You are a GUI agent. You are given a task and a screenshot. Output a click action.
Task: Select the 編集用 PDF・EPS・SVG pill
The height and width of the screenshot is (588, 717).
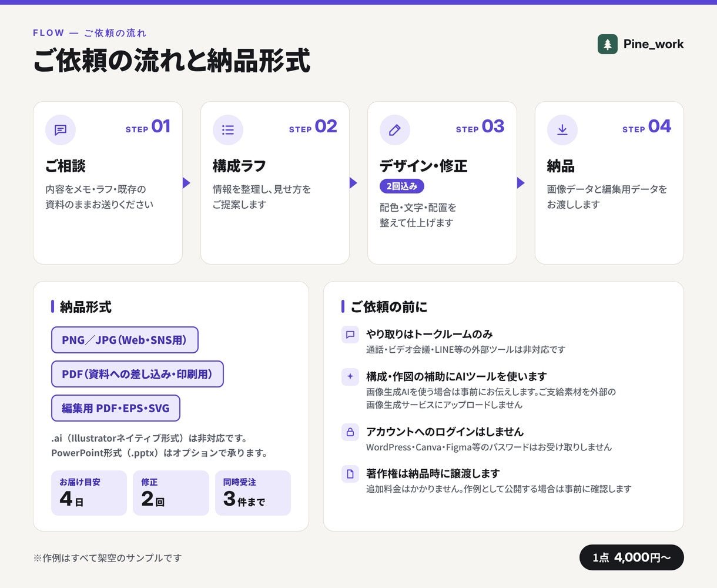pos(116,408)
